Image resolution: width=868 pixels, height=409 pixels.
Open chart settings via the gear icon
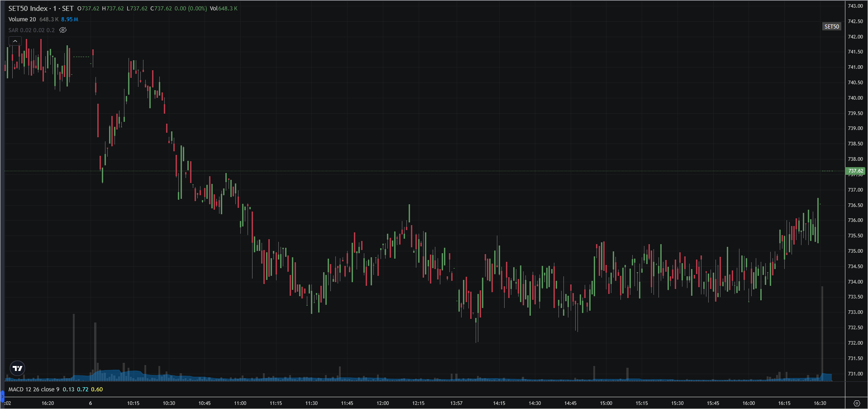coord(857,403)
